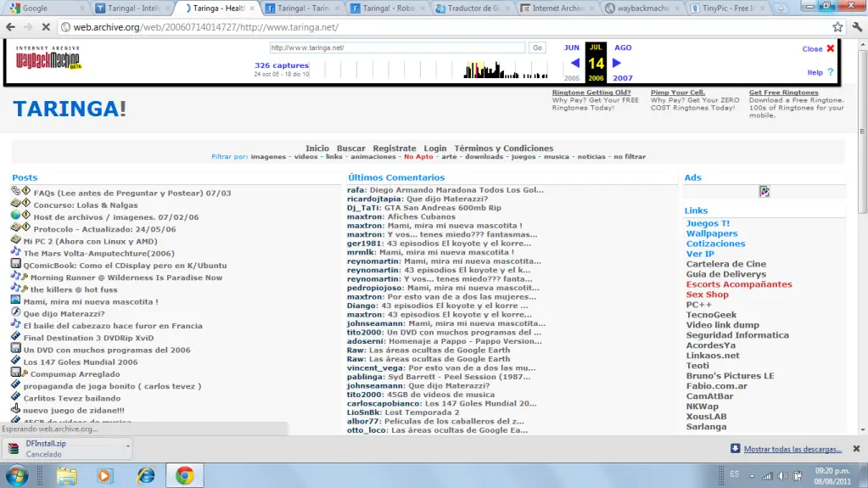
Task: Close the Wayback toolbar red X
Action: coord(831,48)
